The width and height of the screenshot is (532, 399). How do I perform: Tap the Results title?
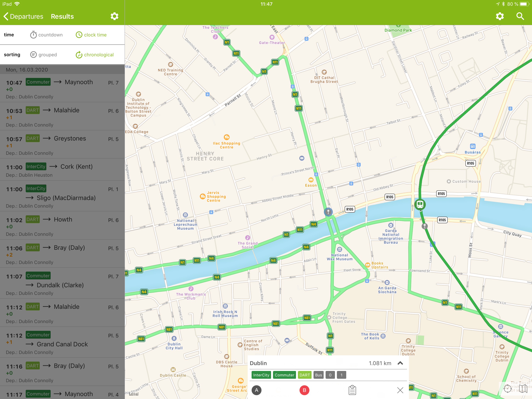click(x=62, y=16)
